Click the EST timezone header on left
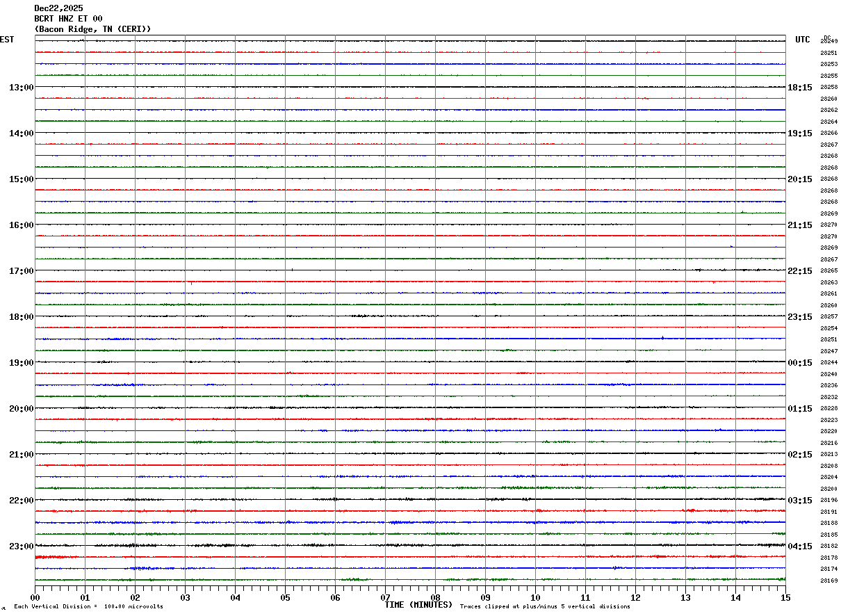This screenshot has height=616, width=841. point(7,40)
